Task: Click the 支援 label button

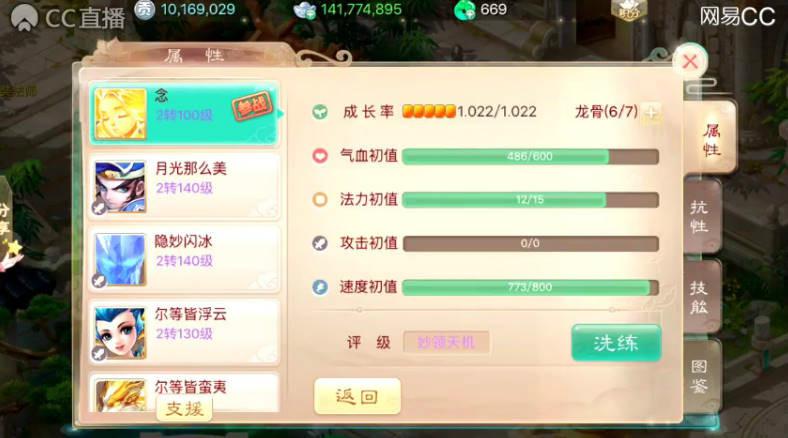Action: pyautogui.click(x=184, y=409)
